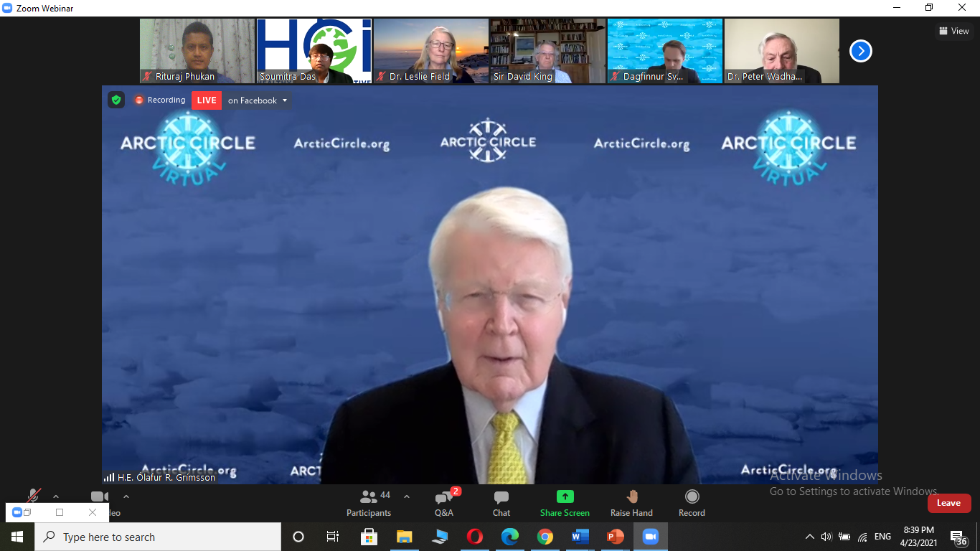Open the Opera browser on taskbar

475,537
